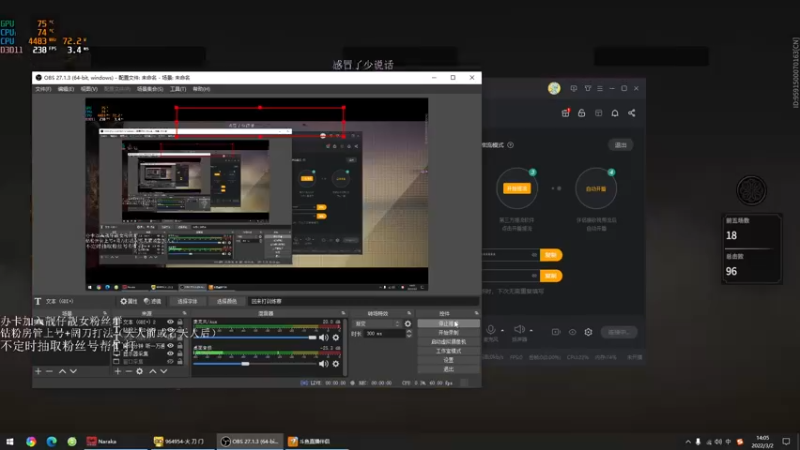Viewport: 800px width, 450px height.
Task: Move selected source up in Sources panel
Action: point(153,371)
